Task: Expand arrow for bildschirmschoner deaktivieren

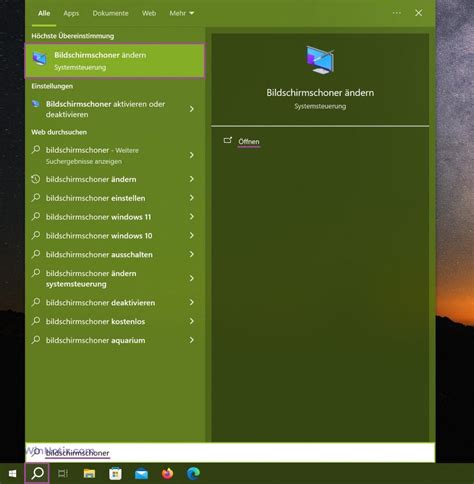Action: (x=192, y=302)
